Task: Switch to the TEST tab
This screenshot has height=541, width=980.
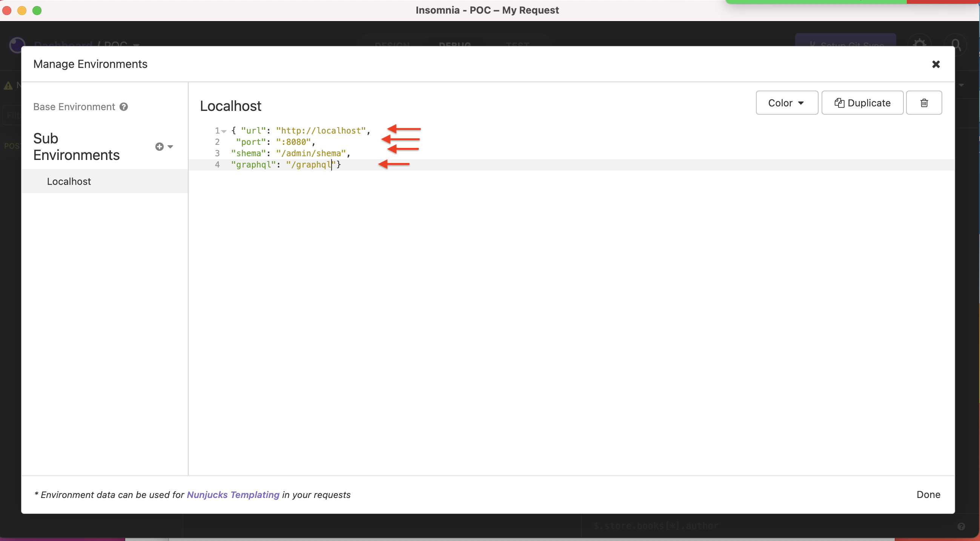Action: tap(517, 46)
